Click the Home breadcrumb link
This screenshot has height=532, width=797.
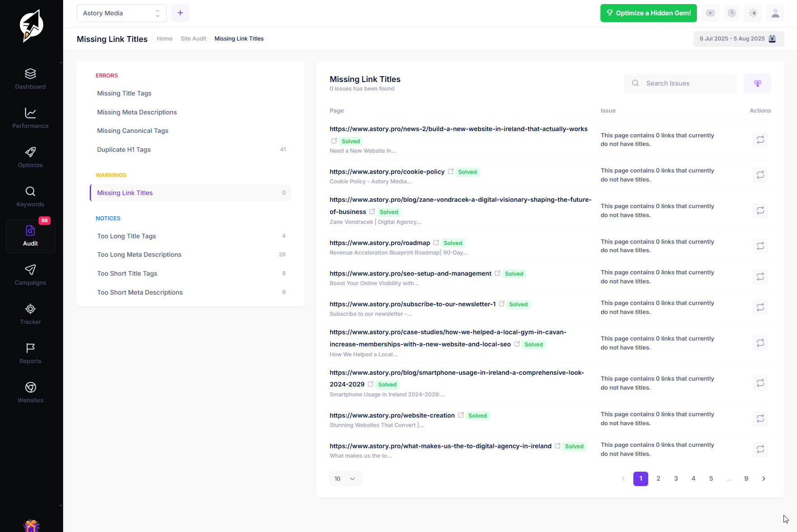tap(165, 39)
